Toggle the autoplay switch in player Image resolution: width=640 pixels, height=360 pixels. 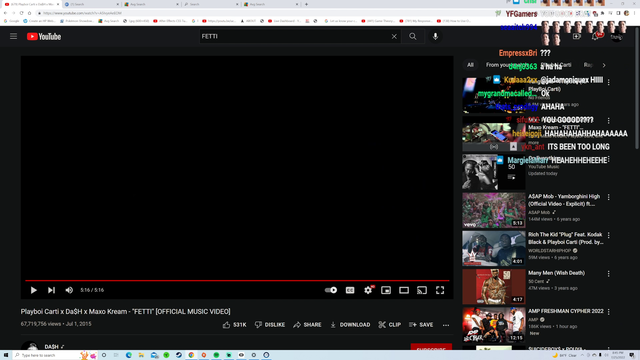331,290
